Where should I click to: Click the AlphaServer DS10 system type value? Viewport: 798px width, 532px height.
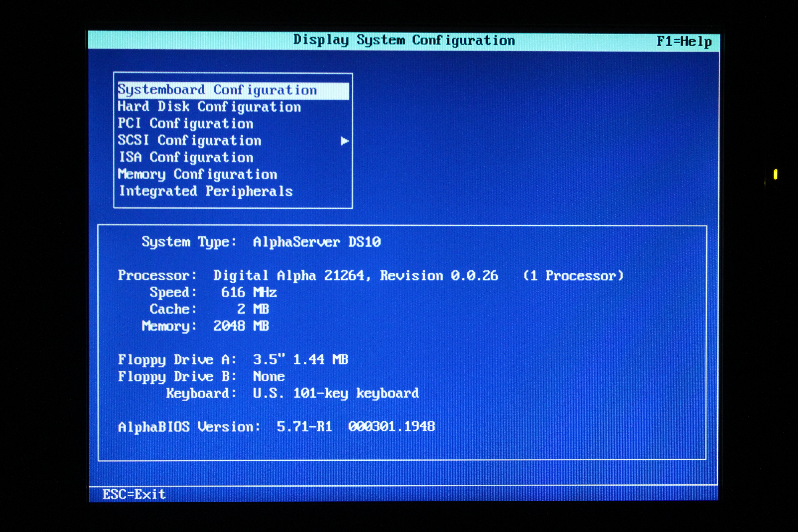(x=316, y=242)
